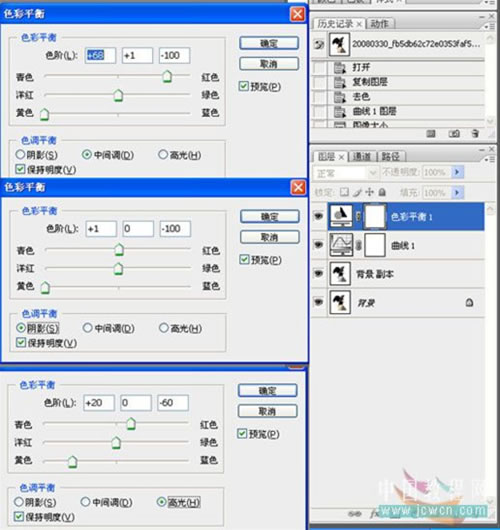The width and height of the screenshot is (500, 530).
Task: Click the 曲线 1 图层 history state icon
Action: pyautogui.click(x=340, y=111)
